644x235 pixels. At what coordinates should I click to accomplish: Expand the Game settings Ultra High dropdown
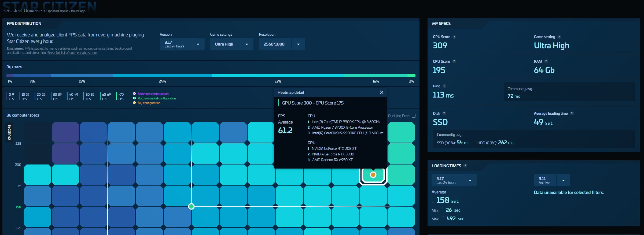coord(231,44)
